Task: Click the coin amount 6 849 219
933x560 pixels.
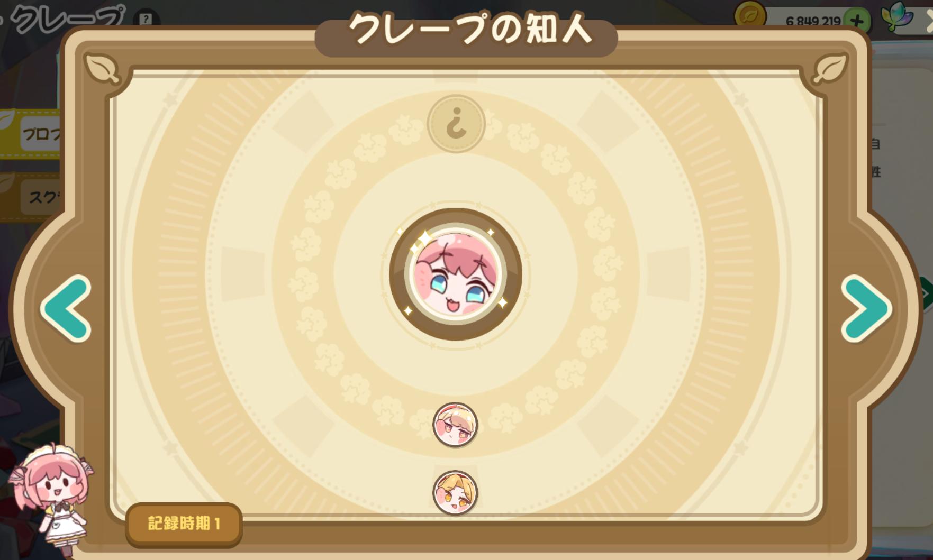Action: pyautogui.click(x=813, y=21)
